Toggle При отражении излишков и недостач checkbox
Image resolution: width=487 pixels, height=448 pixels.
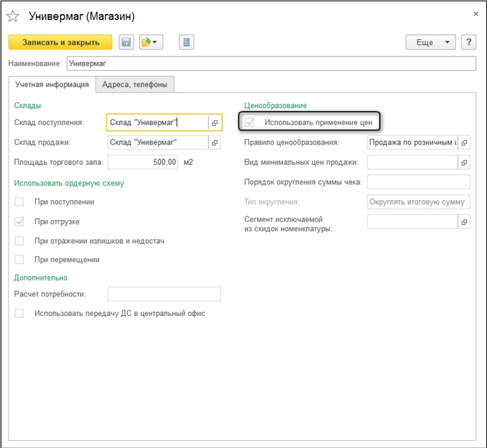[20, 241]
